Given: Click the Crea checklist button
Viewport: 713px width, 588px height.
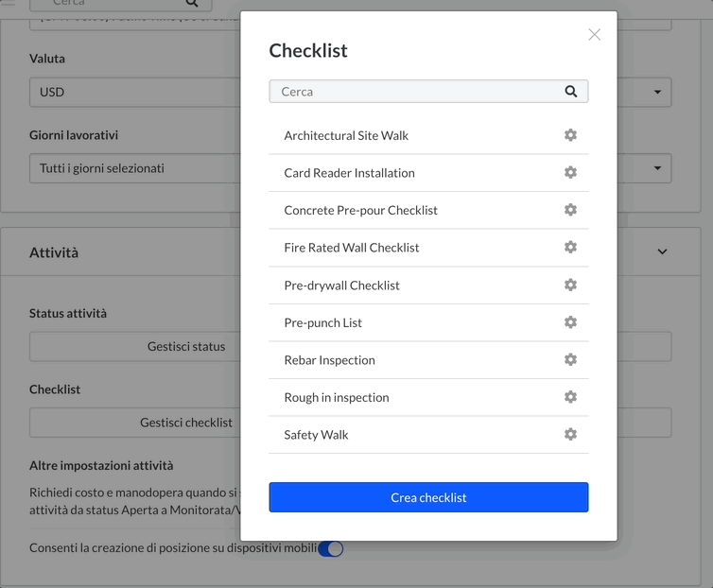Looking at the screenshot, I should point(428,497).
